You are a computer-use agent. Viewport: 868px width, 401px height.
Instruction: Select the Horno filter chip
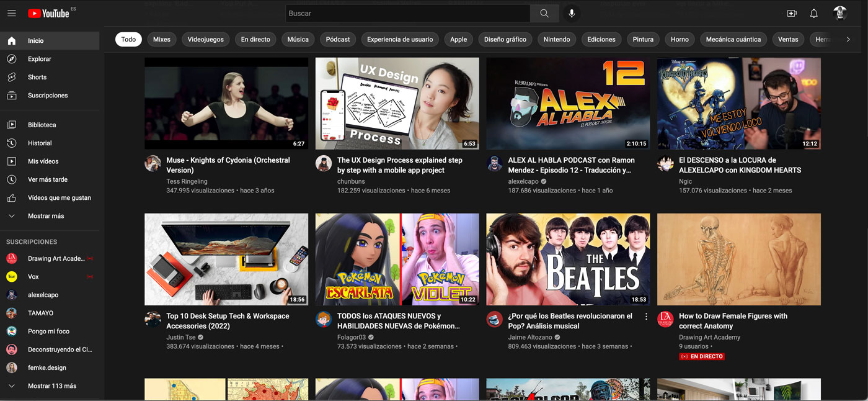[680, 39]
